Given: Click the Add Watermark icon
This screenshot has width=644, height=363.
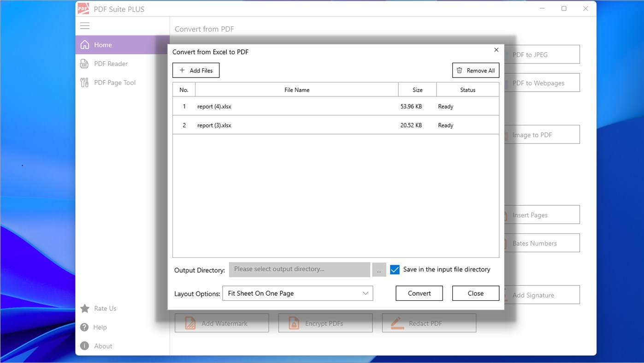Looking at the screenshot, I should coord(190,323).
